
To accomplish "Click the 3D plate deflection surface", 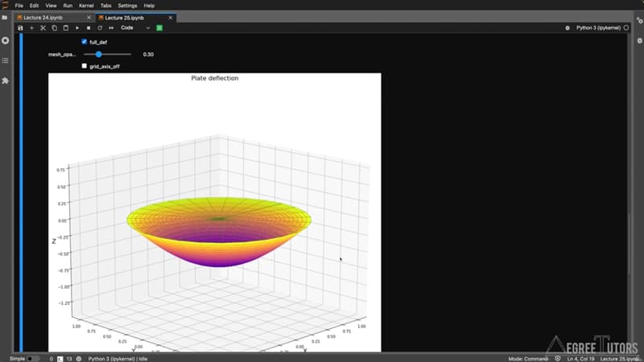I will pyautogui.click(x=219, y=232).
